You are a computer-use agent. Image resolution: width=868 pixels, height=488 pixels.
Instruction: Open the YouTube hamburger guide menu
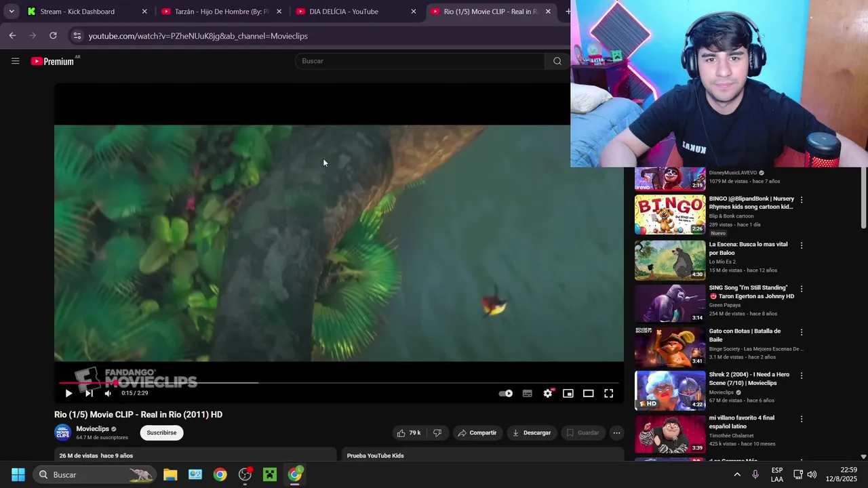tap(15, 61)
